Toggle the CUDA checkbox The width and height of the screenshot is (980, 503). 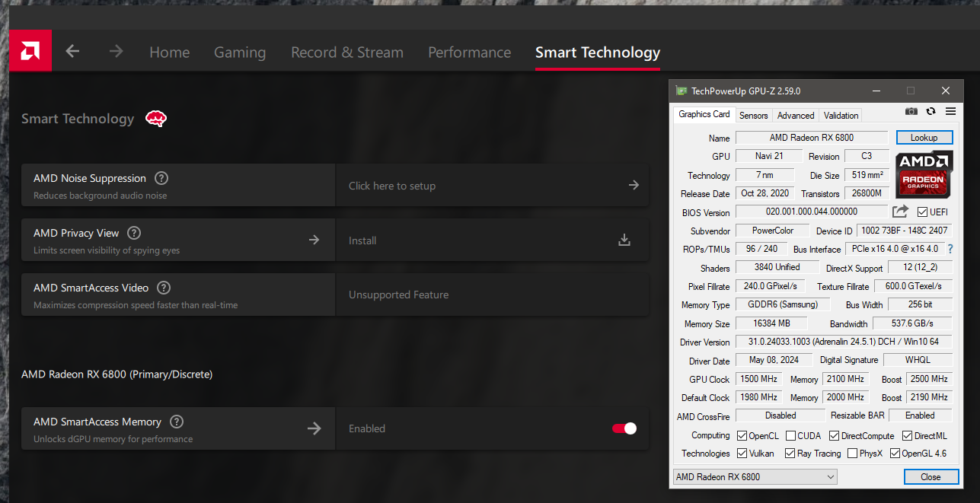click(x=790, y=436)
